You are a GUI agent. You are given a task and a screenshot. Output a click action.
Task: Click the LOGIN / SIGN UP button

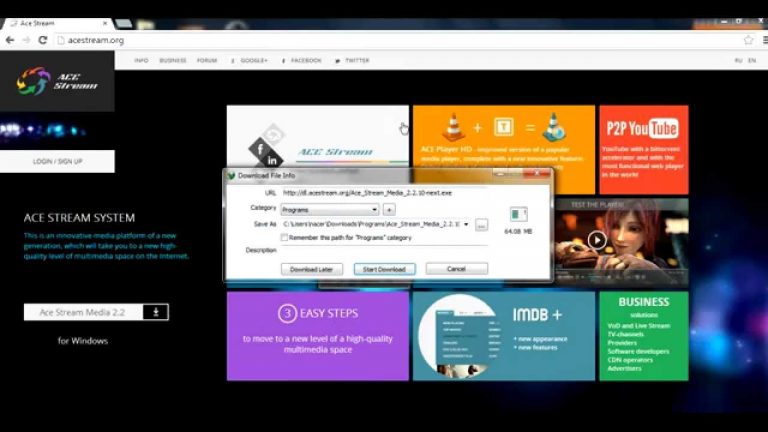(x=57, y=161)
